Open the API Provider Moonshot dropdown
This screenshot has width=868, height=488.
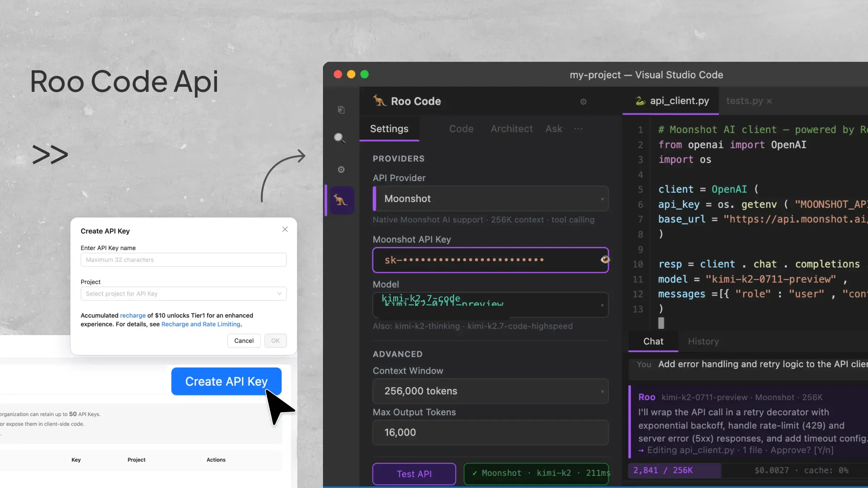(x=490, y=198)
